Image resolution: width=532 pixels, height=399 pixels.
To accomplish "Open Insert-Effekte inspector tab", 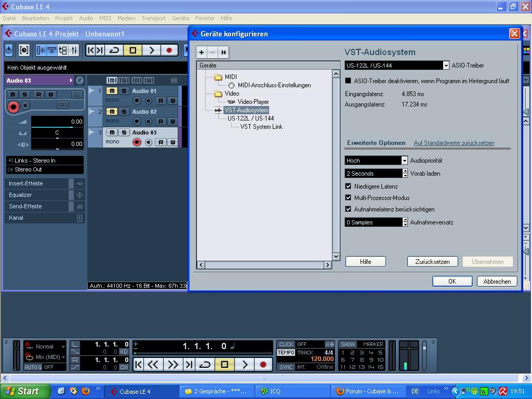I will (37, 183).
